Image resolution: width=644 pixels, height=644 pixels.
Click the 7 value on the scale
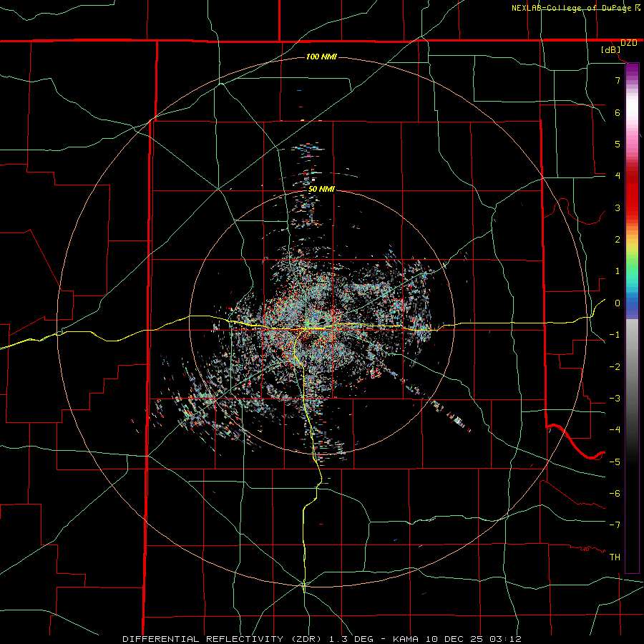618,80
